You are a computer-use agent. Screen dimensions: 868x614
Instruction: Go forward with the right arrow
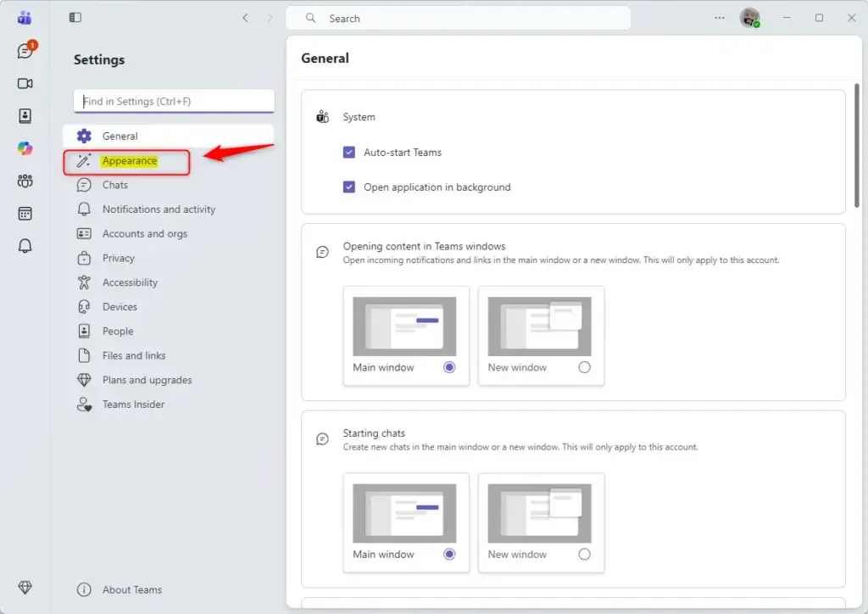tap(270, 18)
